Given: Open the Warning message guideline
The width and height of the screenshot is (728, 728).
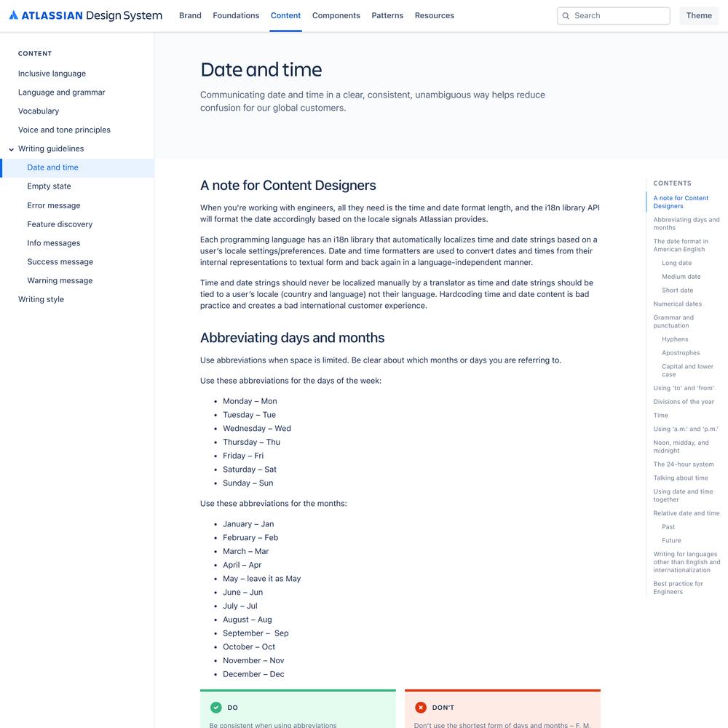Looking at the screenshot, I should 60,280.
